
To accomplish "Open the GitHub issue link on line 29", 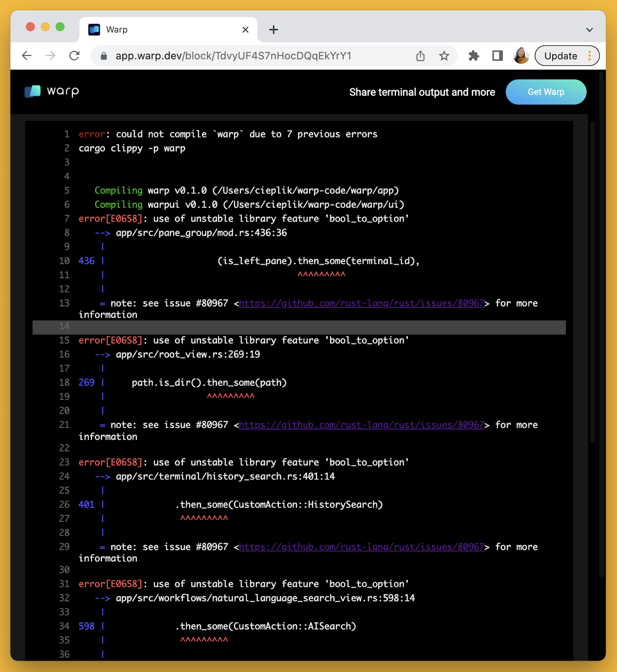I will click(x=361, y=547).
